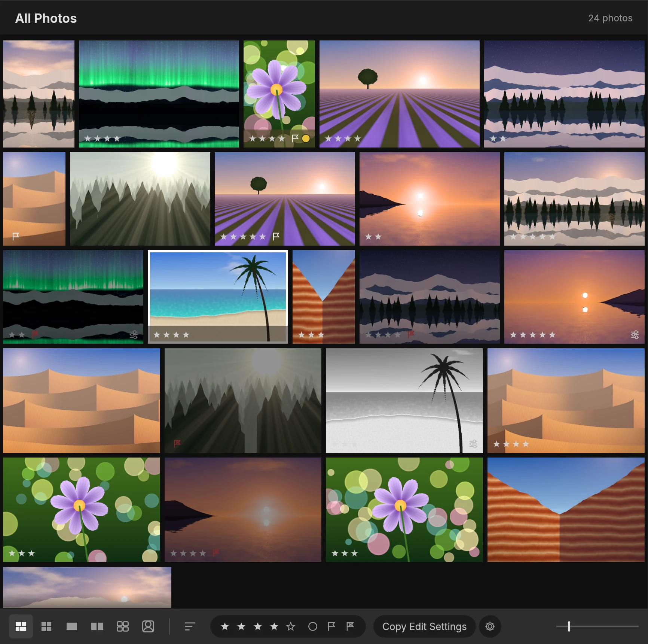Screen dimensions: 648x644
Task: Open side-by-side compare view
Action: 97,626
